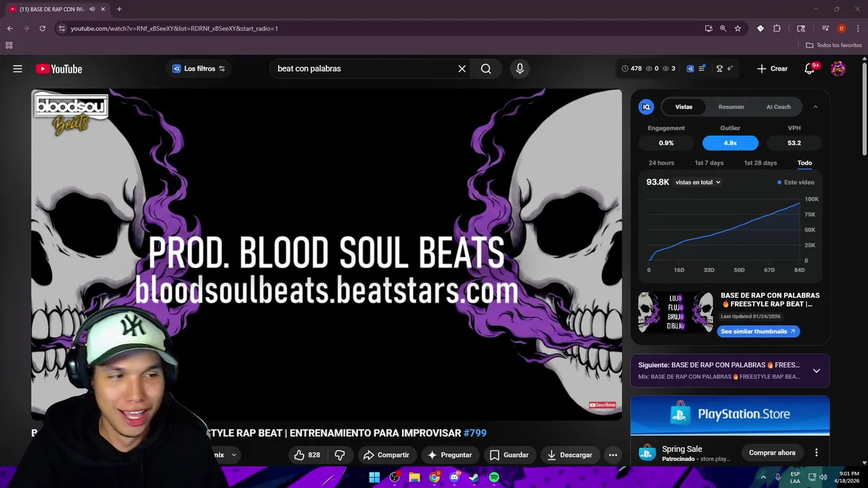Viewport: 868px width, 488px height.
Task: Open the PlayStation Store ad banner
Action: click(730, 415)
